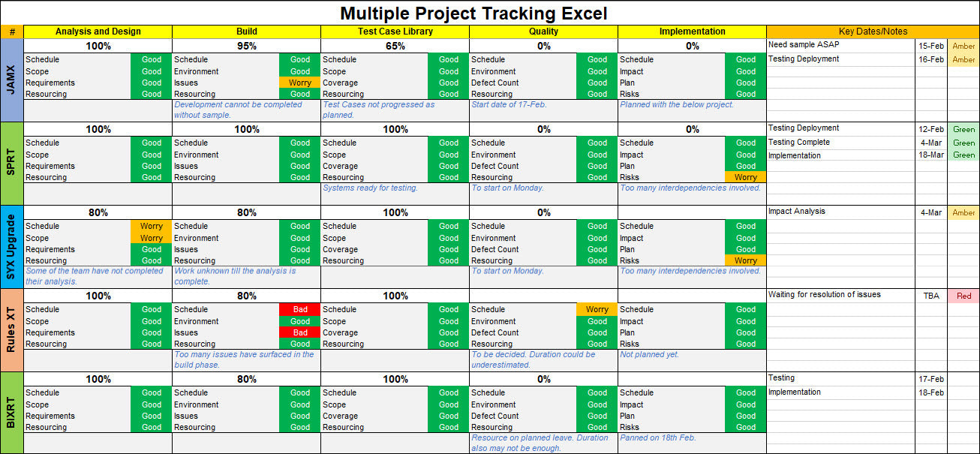Viewport: 980px width, 454px height.
Task: Select the Worry status for JAMX Build Issues
Action: tap(299, 83)
